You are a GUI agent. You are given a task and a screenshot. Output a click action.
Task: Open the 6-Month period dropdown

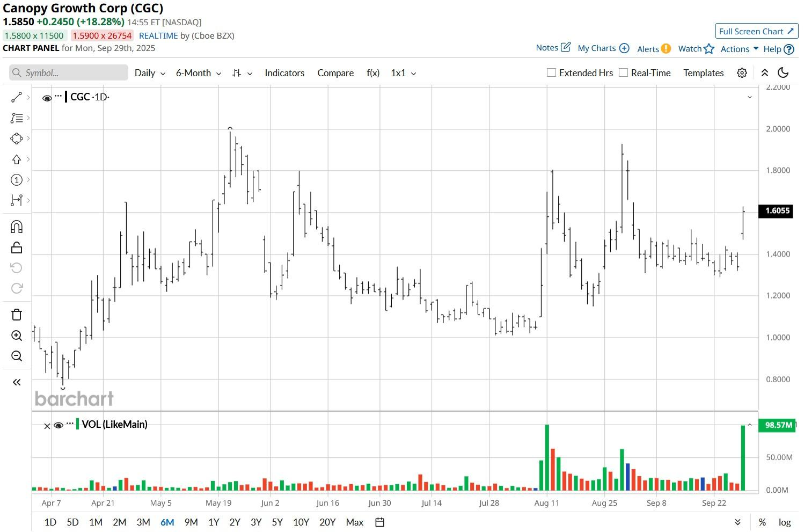(199, 73)
